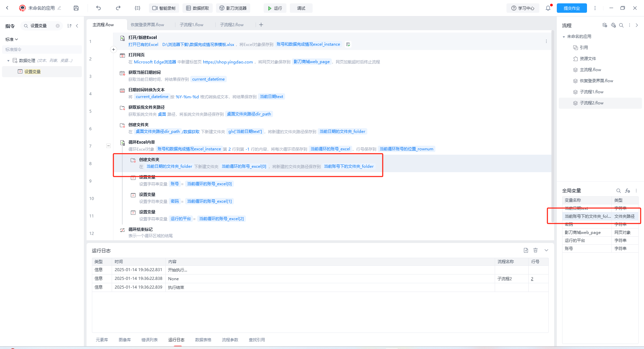Screen dimensions: 644x349
Task: Click the save icon in top toolbar
Action: click(76, 8)
